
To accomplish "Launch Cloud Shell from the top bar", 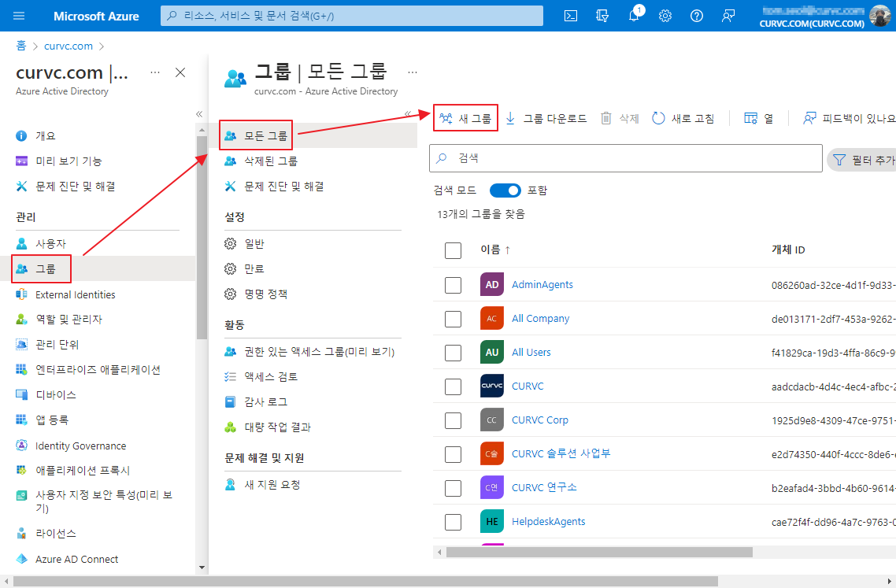I will click(570, 16).
